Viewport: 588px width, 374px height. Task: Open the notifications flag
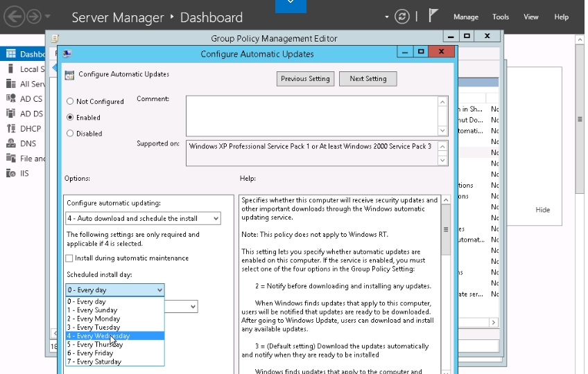click(433, 16)
